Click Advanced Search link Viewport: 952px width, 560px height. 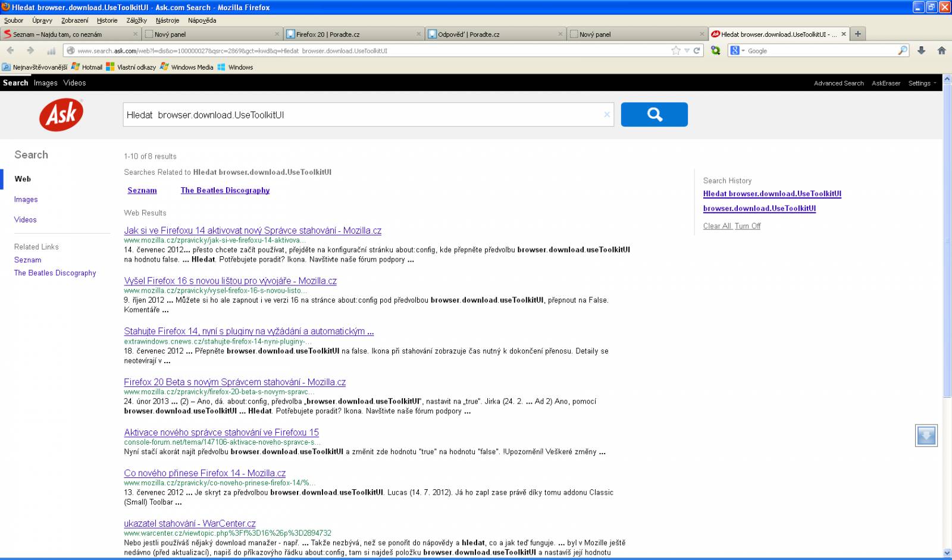[x=839, y=83]
